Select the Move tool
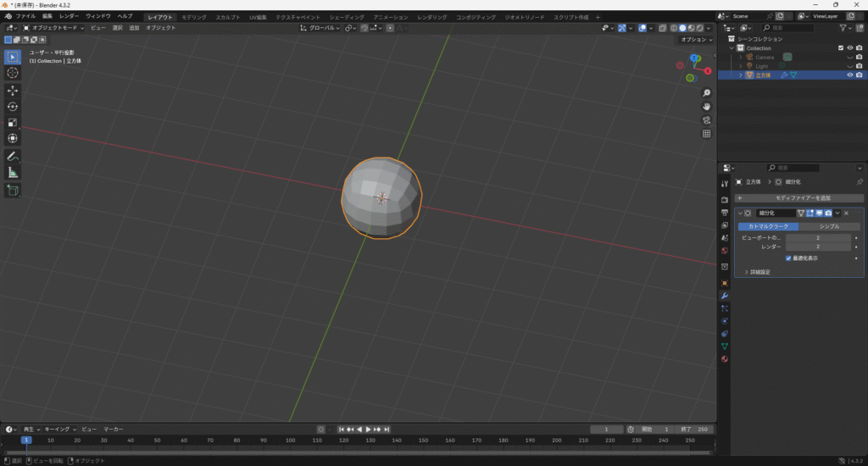868x466 pixels. [x=12, y=90]
